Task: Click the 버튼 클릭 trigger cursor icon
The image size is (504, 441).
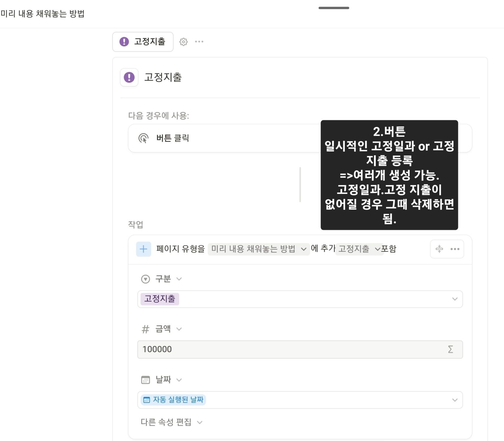Action: (x=143, y=138)
